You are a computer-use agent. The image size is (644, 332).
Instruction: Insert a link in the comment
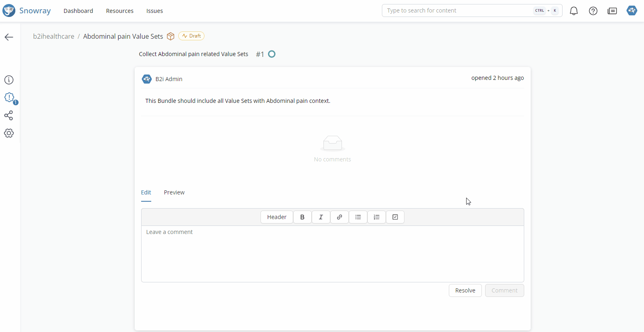point(340,217)
